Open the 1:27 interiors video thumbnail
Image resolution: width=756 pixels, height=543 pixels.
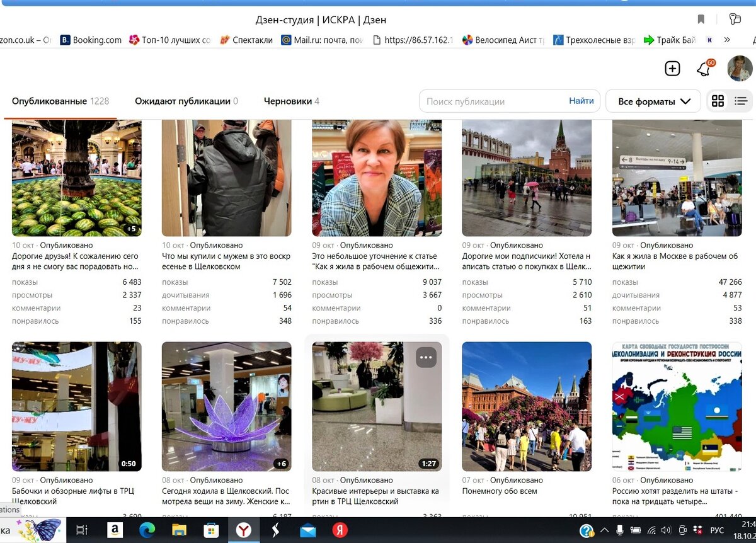(x=377, y=406)
